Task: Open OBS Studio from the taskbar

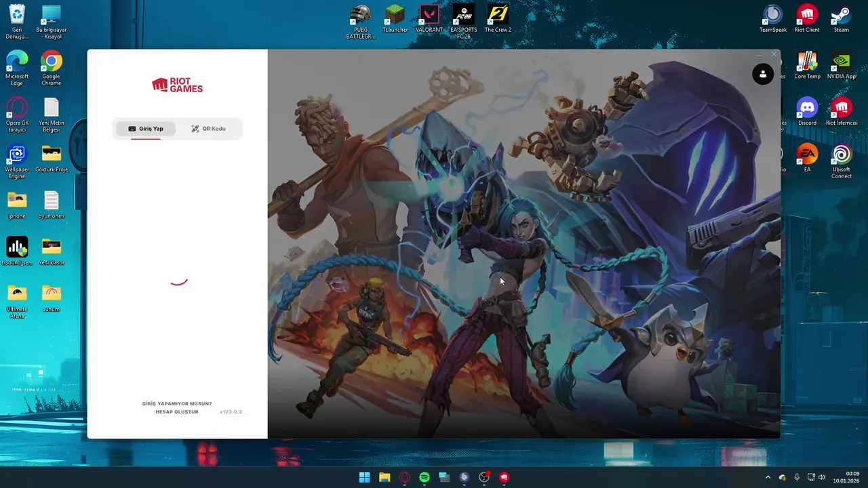Action: 484,477
